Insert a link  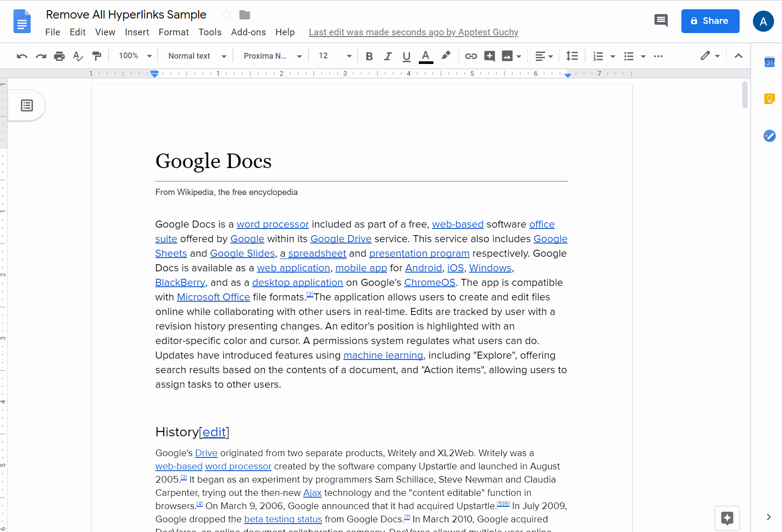(471, 56)
